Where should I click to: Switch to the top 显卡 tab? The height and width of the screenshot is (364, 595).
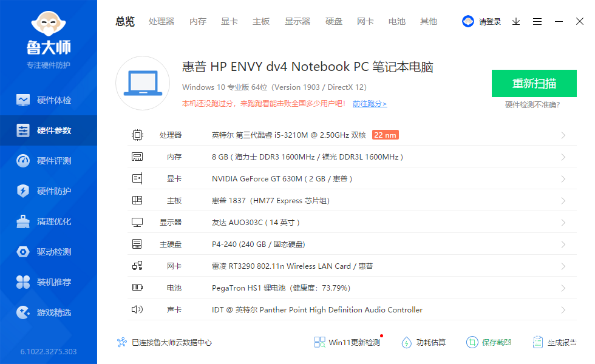tap(229, 21)
